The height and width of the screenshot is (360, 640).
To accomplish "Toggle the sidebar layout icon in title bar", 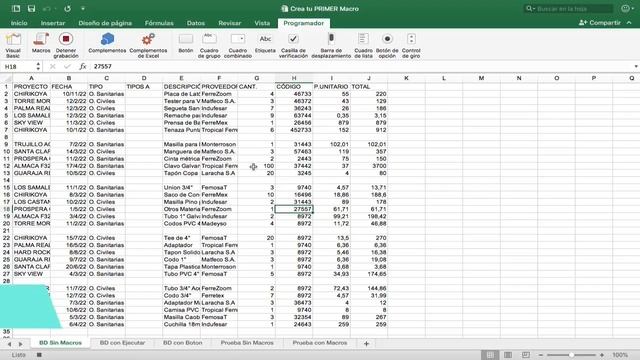I will [x=16, y=9].
